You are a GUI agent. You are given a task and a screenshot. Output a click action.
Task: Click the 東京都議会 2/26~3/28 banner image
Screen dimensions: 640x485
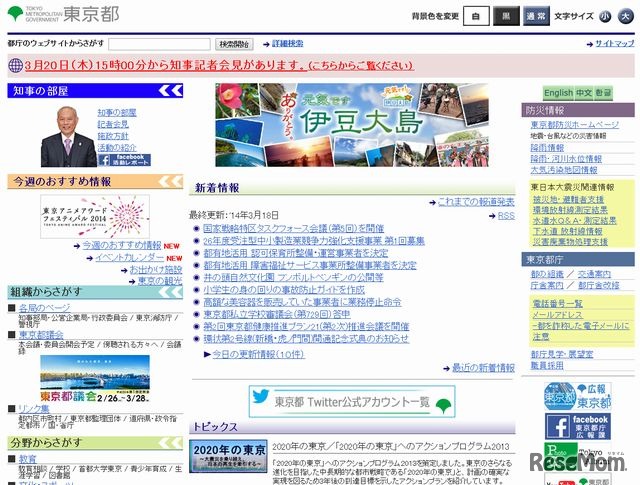click(95, 378)
